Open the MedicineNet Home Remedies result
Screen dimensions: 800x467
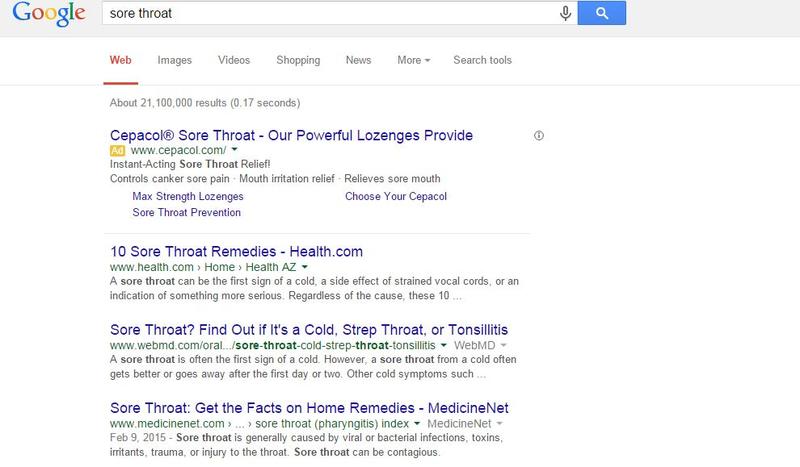pyautogui.click(x=309, y=408)
